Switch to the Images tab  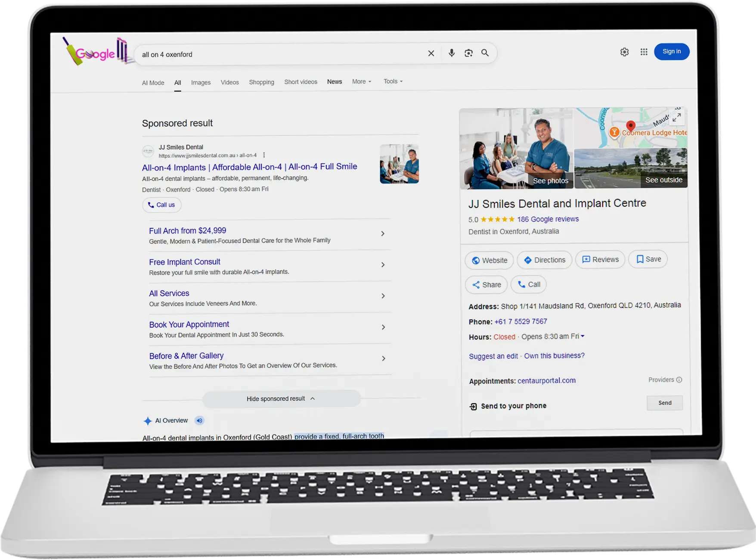click(201, 82)
